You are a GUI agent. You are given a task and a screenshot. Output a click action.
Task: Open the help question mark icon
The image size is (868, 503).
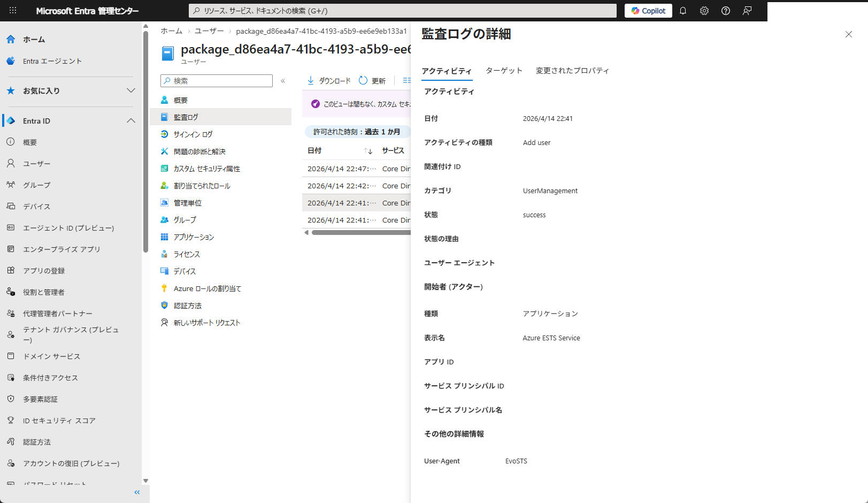coord(726,11)
